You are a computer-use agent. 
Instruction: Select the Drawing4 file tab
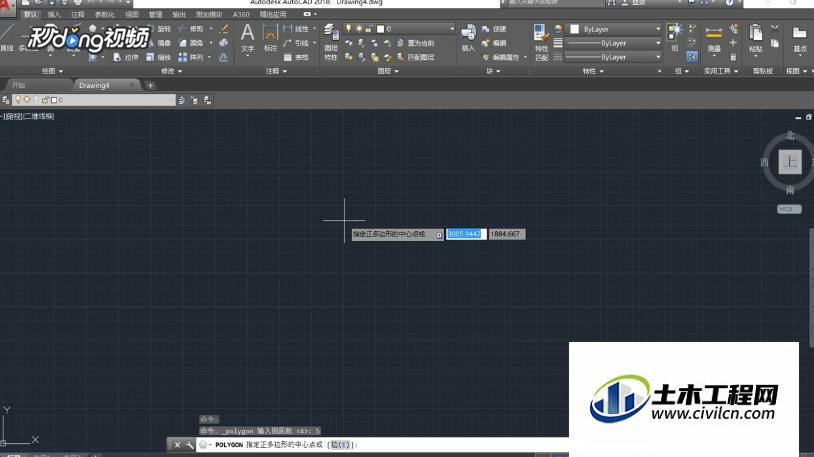tap(106, 85)
